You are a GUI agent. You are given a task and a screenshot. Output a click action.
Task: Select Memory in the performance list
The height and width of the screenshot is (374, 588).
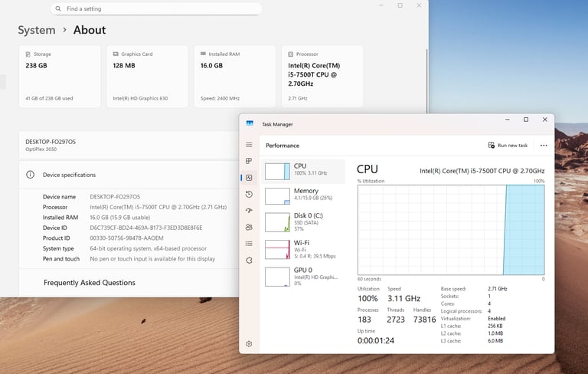click(303, 196)
